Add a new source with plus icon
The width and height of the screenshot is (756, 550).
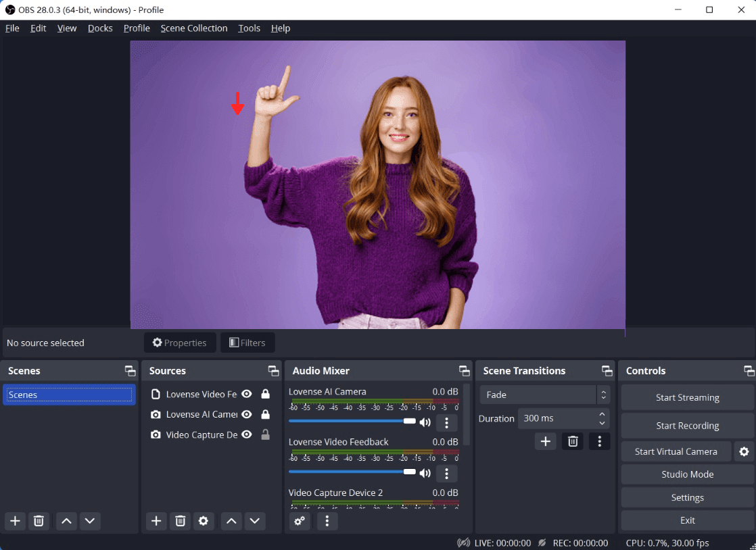tap(156, 521)
